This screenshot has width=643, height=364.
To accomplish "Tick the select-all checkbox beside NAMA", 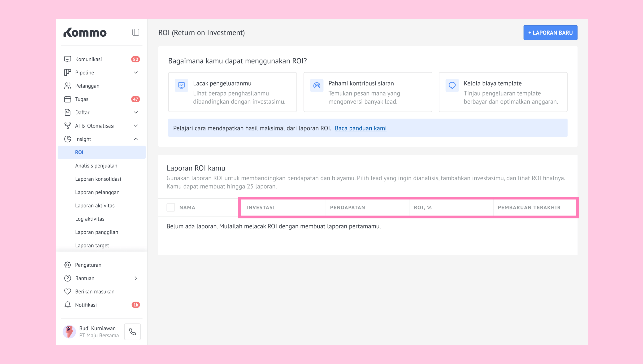I will (171, 207).
